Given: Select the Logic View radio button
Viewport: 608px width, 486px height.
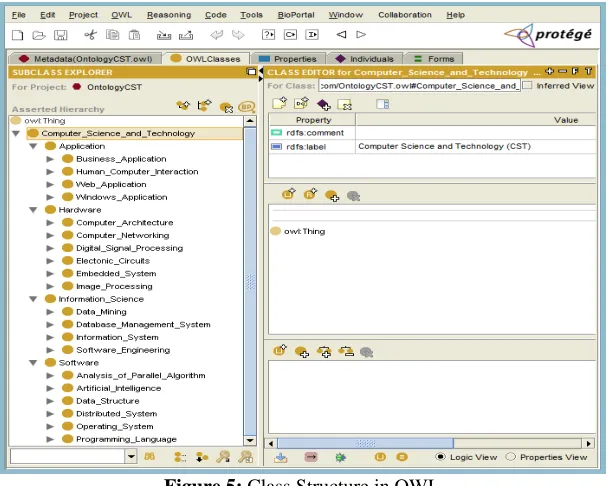Looking at the screenshot, I should tap(440, 457).
